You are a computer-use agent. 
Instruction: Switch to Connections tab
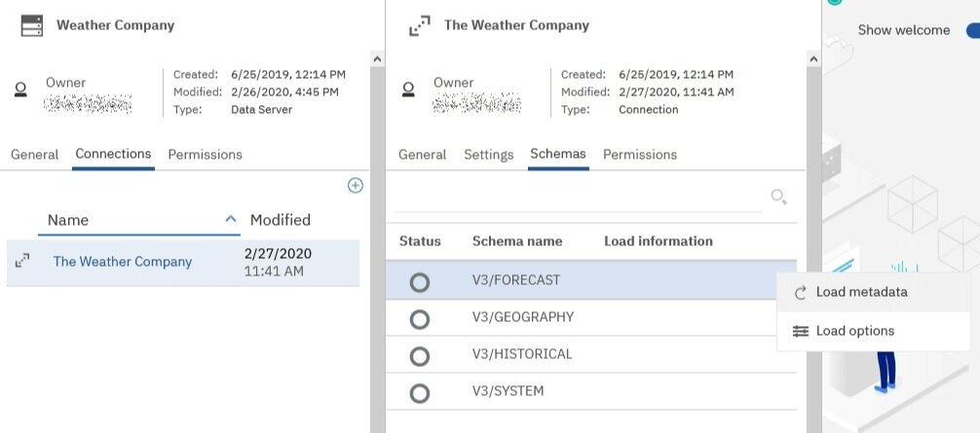point(113,154)
